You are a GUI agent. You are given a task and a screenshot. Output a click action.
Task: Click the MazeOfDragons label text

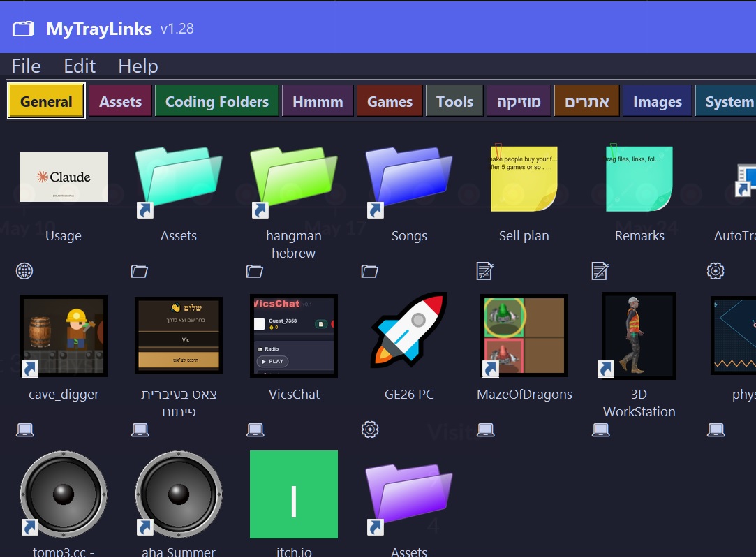[524, 395]
